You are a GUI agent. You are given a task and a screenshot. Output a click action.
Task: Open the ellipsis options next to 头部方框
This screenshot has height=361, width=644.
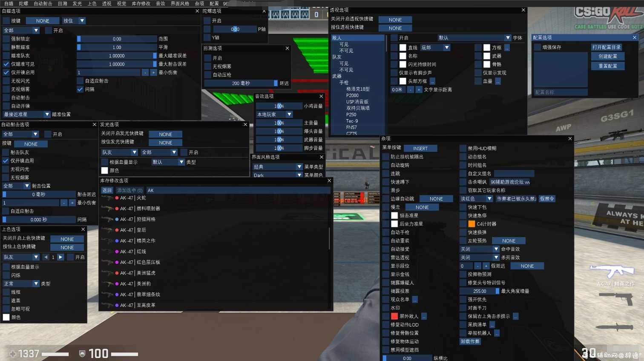click(432, 81)
